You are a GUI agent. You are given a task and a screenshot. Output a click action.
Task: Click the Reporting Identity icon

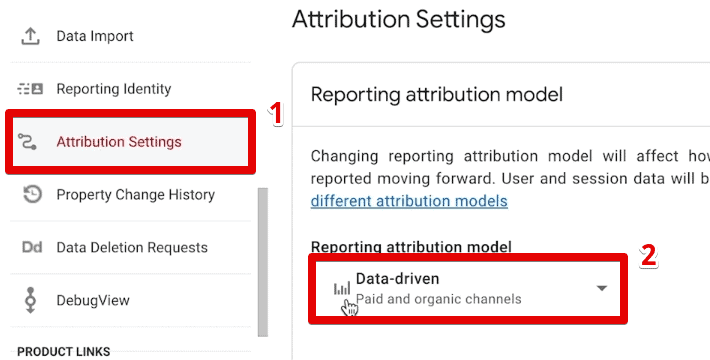(x=30, y=89)
